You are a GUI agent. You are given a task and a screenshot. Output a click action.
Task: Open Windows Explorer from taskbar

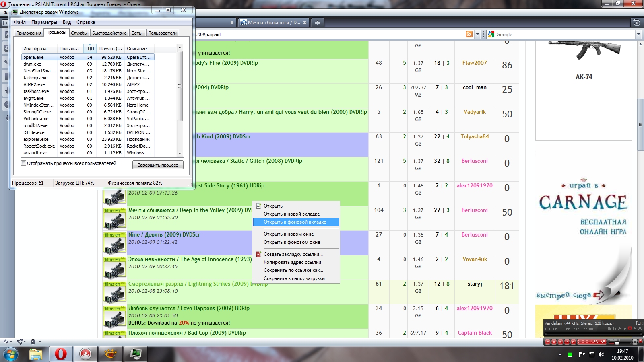pos(36,354)
